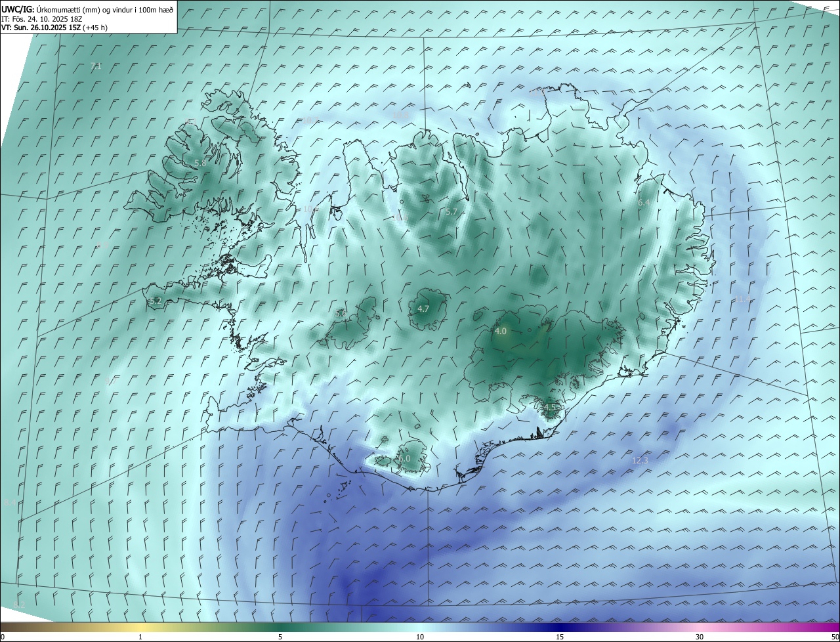Click the 4.7 value on the glacier

pyautogui.click(x=423, y=309)
